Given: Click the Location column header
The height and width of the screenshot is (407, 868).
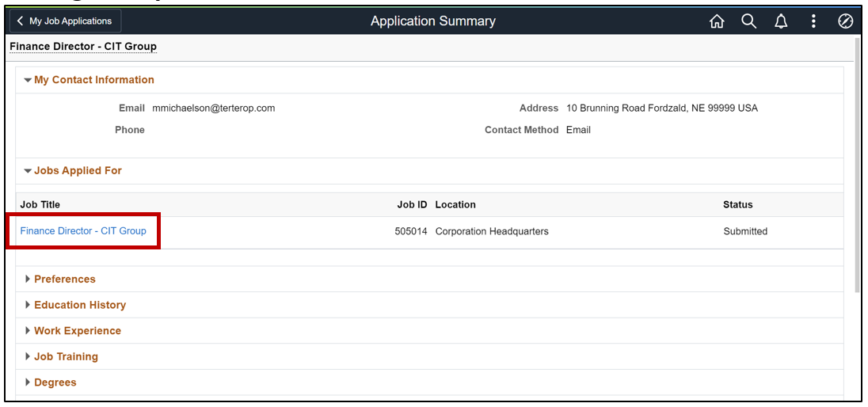Looking at the screenshot, I should click(455, 204).
